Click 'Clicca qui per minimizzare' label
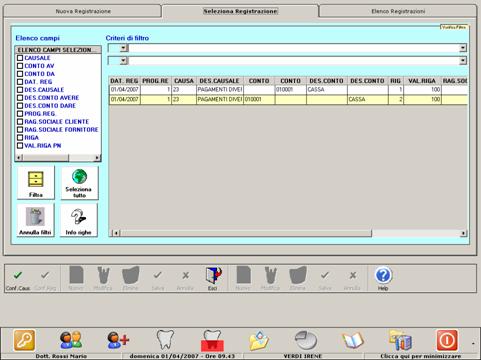This screenshot has height=360, width=481. tap(421, 356)
